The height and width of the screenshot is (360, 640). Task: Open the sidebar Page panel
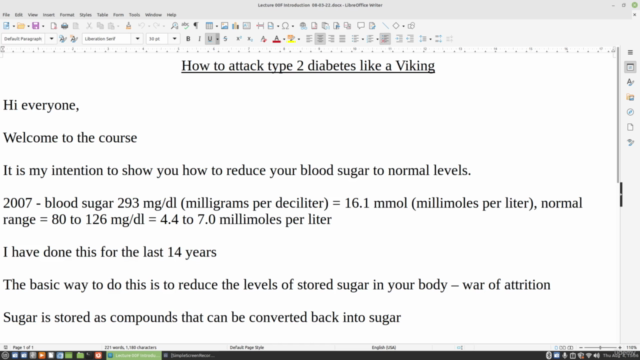630,127
